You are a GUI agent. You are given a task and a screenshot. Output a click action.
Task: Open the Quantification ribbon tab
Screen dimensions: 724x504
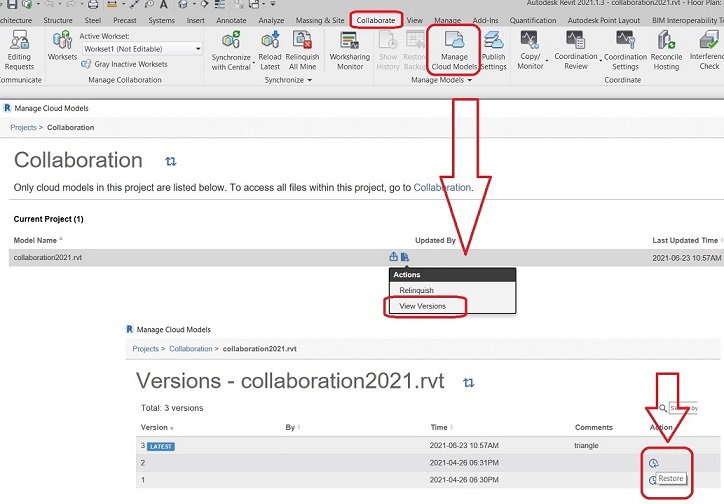click(533, 20)
